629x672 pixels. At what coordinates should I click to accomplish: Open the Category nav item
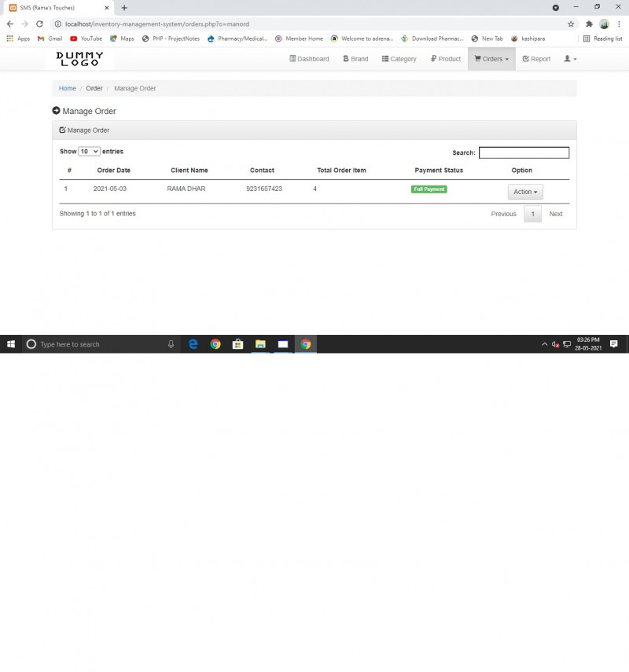[x=399, y=59]
